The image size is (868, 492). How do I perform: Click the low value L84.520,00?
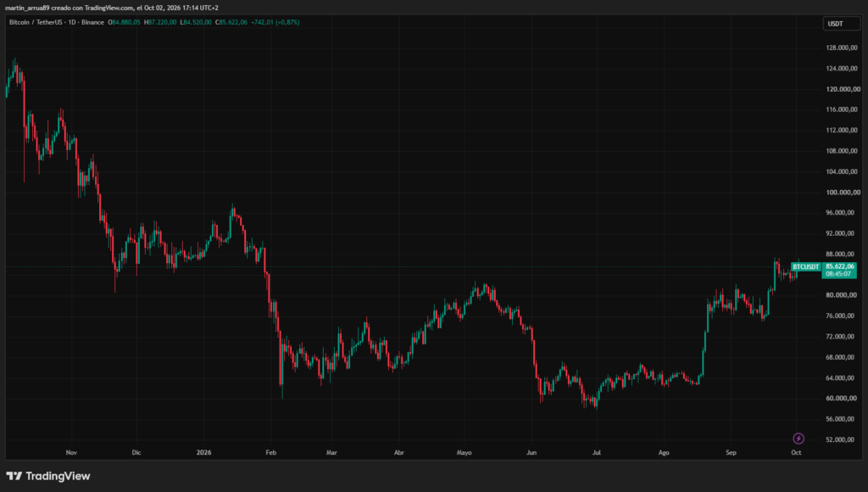196,22
